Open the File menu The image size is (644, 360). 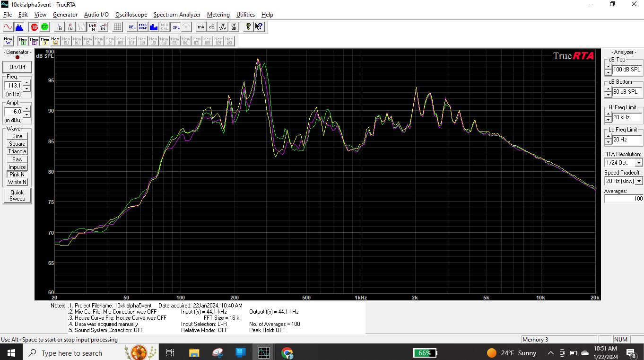8,15
